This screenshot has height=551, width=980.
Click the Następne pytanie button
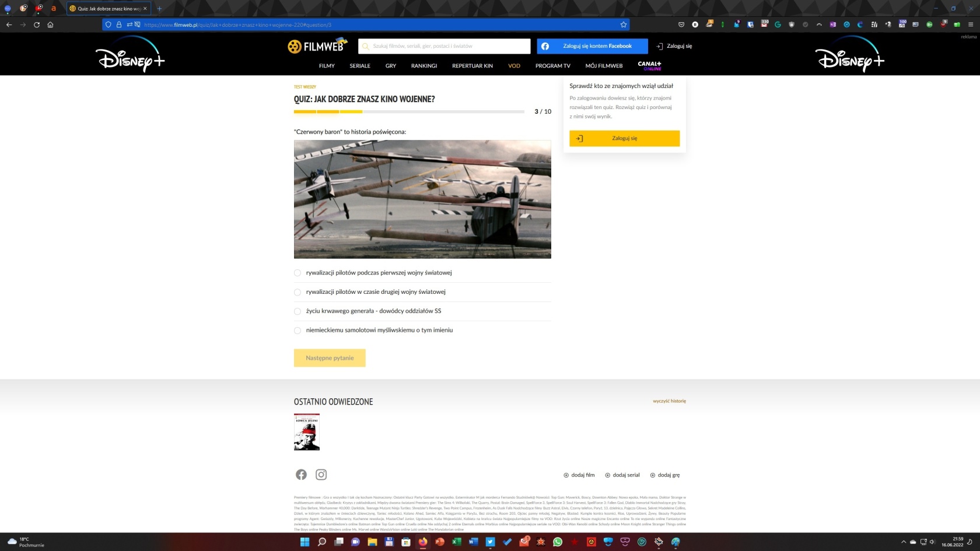pyautogui.click(x=330, y=358)
